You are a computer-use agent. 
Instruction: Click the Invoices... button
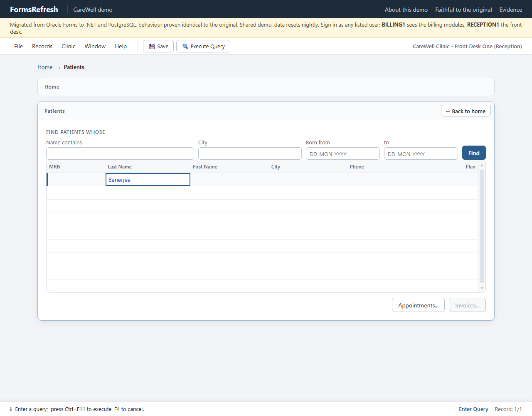[467, 305]
